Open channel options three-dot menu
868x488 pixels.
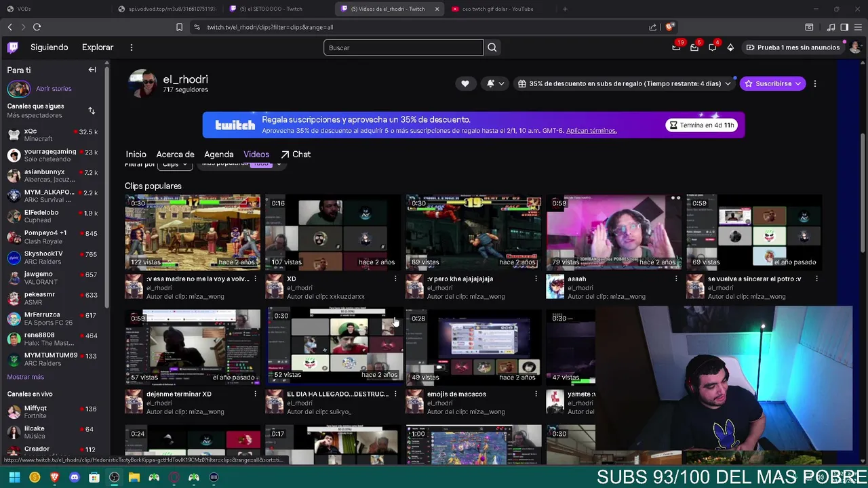click(x=815, y=83)
